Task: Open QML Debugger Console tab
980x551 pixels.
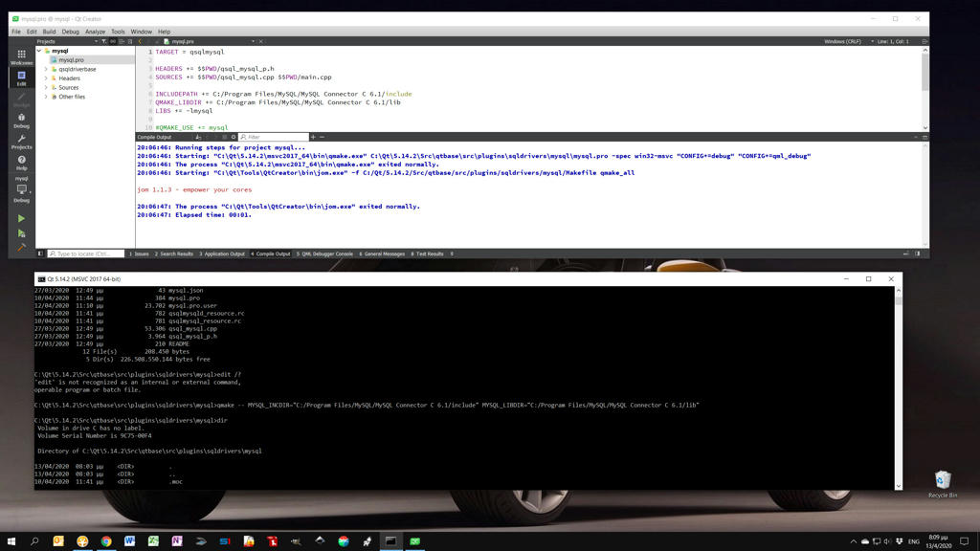Action: [324, 253]
